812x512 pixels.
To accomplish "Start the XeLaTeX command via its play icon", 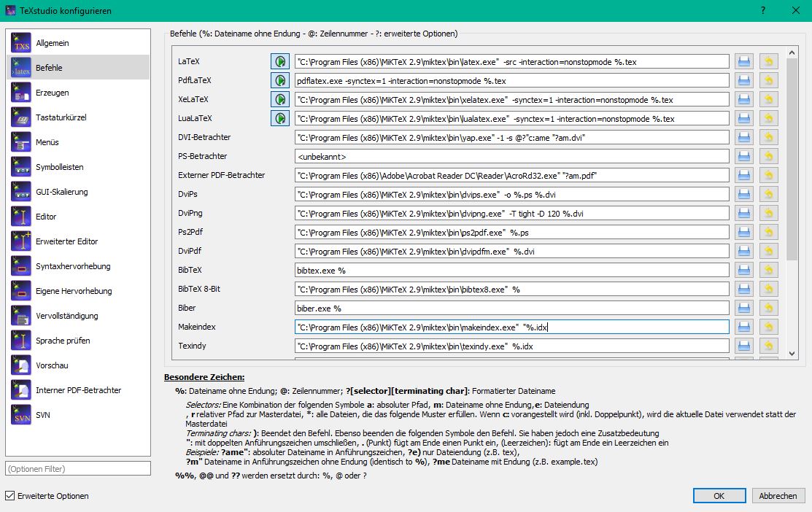I will 280,99.
